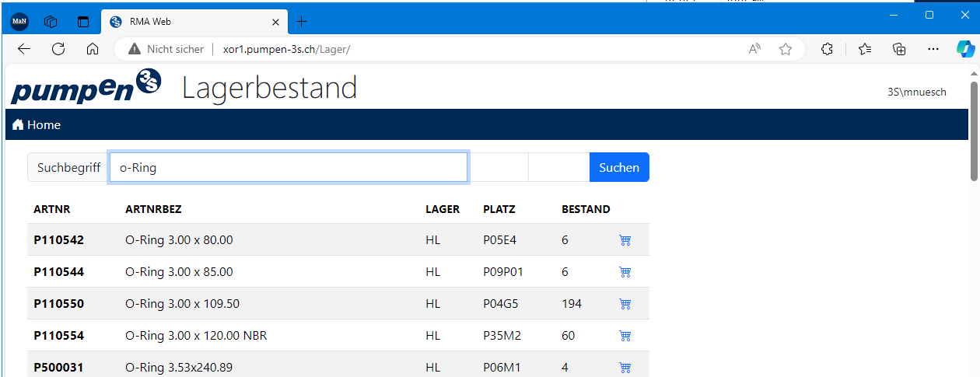This screenshot has width=980, height=377.
Task: Open the workspaces icon
Action: [x=51, y=21]
